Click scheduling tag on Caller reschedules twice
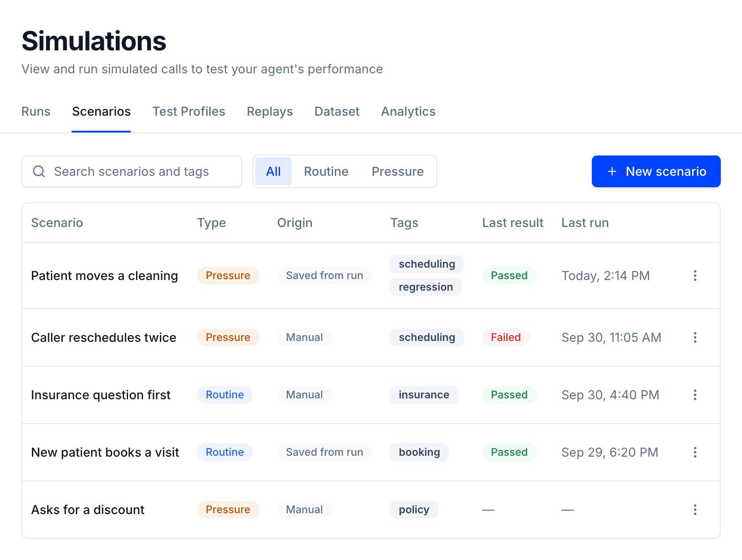Screen dimensions: 742x560 pyautogui.click(x=427, y=337)
